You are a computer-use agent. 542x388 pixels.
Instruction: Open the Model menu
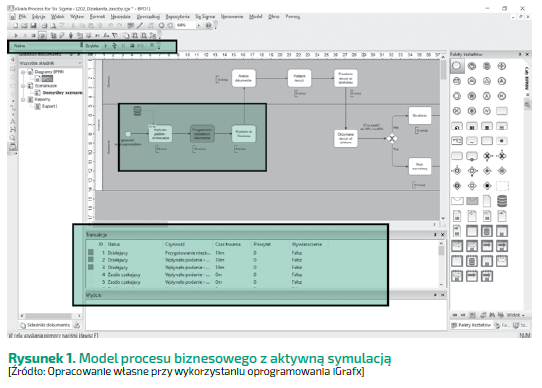point(255,16)
